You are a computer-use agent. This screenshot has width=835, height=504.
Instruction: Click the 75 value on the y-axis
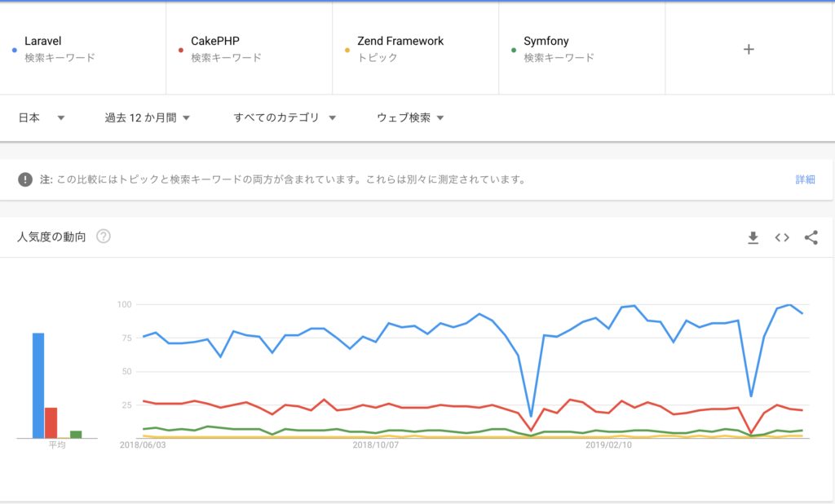coord(126,338)
